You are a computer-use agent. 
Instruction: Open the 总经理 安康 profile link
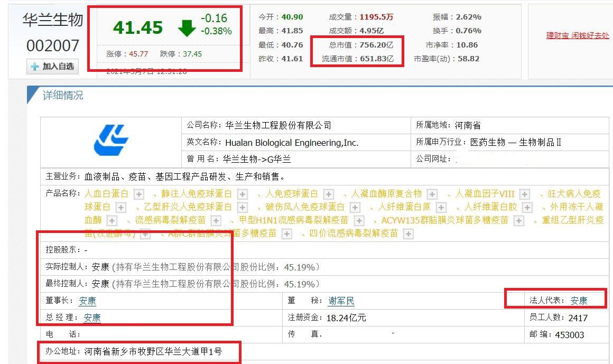pyautogui.click(x=92, y=318)
